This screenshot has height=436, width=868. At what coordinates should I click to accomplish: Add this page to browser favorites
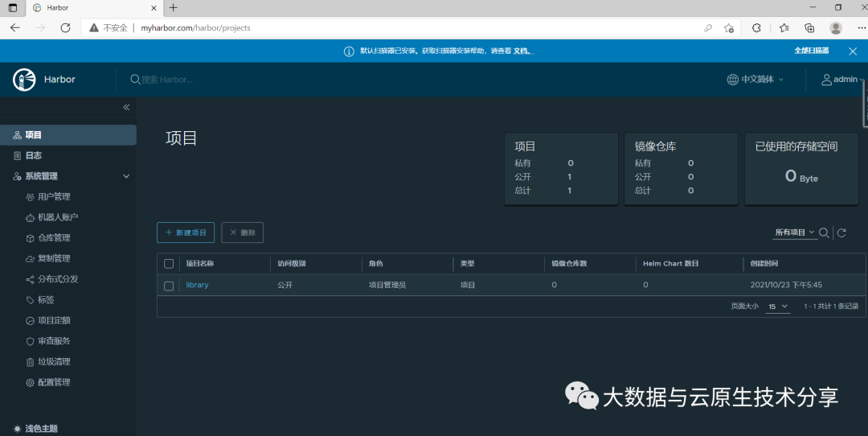click(x=729, y=27)
